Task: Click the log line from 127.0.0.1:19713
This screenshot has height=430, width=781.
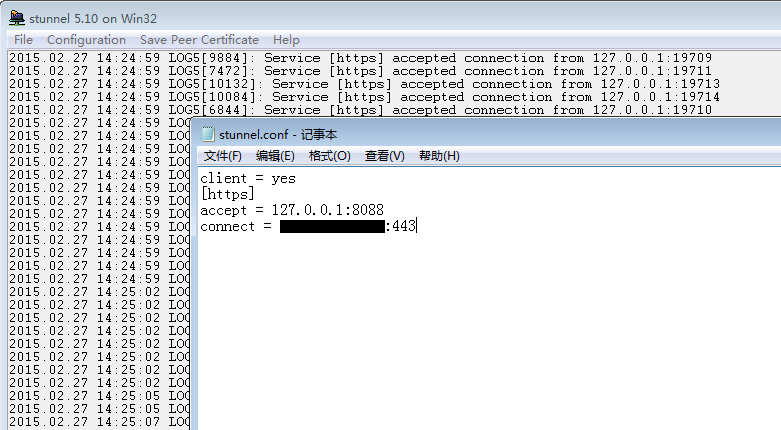Action: coord(365,84)
